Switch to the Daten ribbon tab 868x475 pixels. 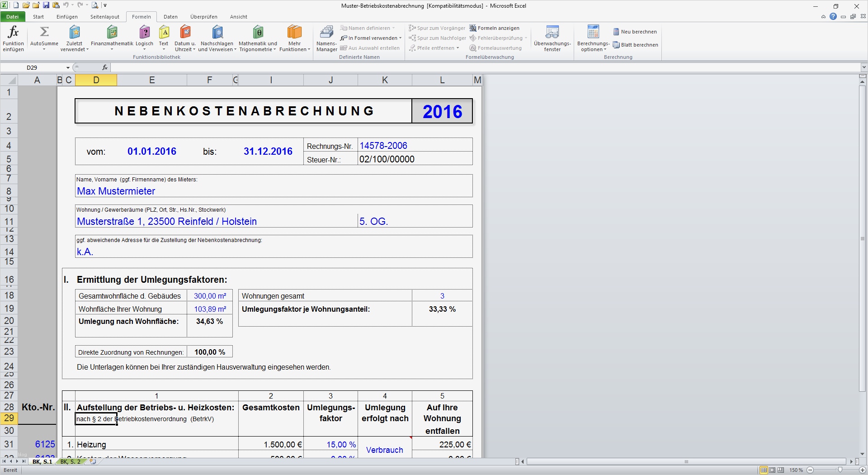click(170, 17)
